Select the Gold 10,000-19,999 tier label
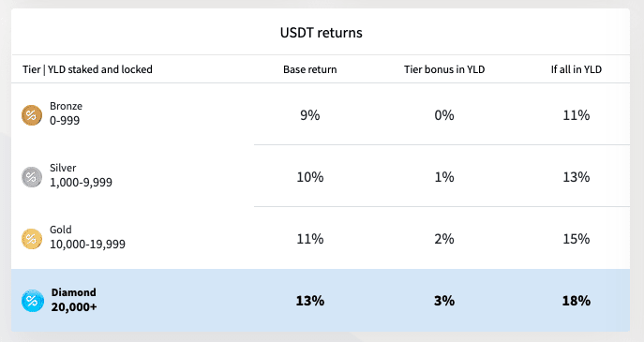The image size is (644, 342). point(87,237)
